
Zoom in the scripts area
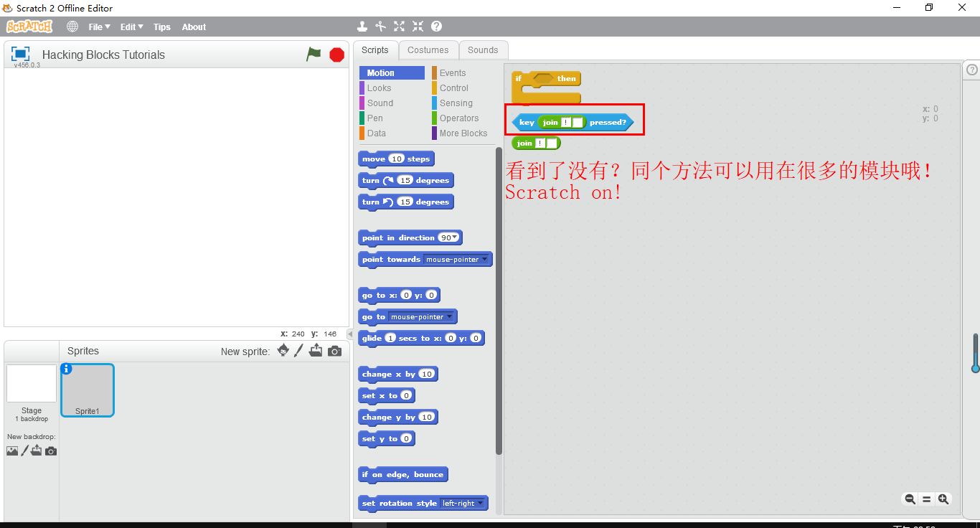pyautogui.click(x=943, y=499)
